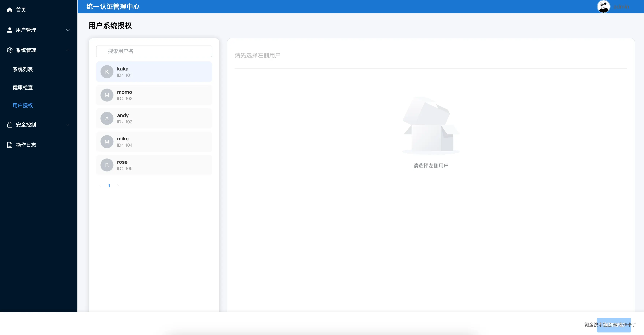The height and width of the screenshot is (335, 644).
Task: Focus the 搜索用户名 search field
Action: click(154, 51)
